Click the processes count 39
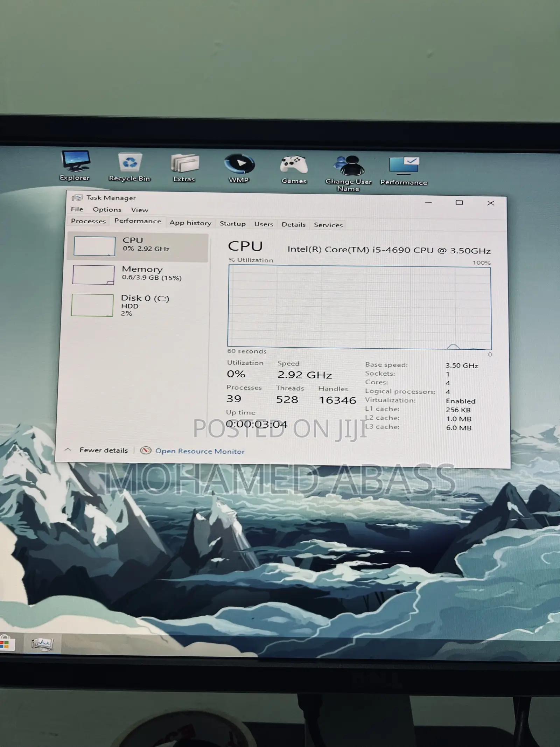The width and height of the screenshot is (560, 747). [234, 399]
